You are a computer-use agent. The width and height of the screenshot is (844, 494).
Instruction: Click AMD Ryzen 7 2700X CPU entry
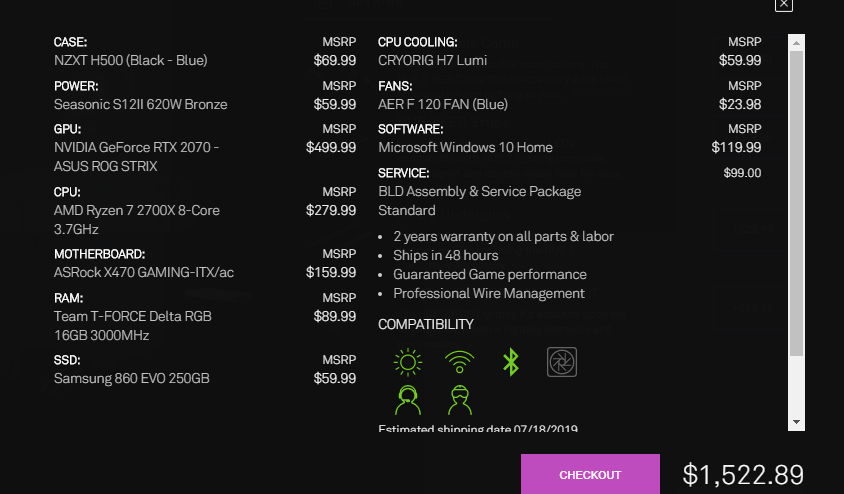[137, 220]
